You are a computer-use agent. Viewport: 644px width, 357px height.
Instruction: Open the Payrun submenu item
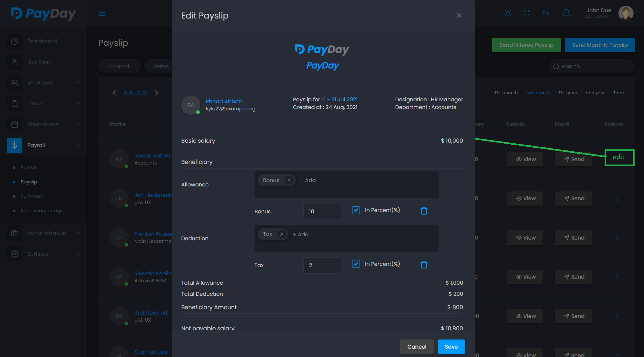pyautogui.click(x=29, y=167)
